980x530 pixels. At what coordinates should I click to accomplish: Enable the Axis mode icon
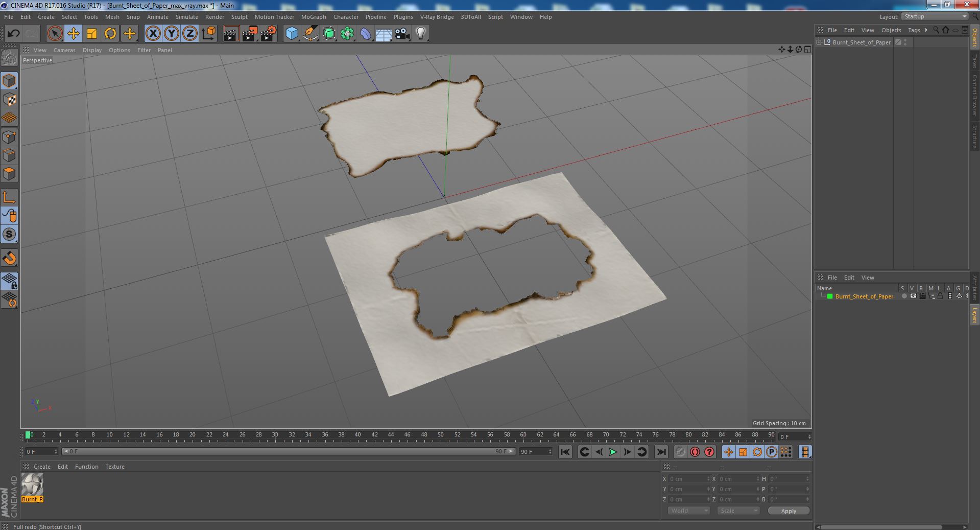pyautogui.click(x=9, y=197)
